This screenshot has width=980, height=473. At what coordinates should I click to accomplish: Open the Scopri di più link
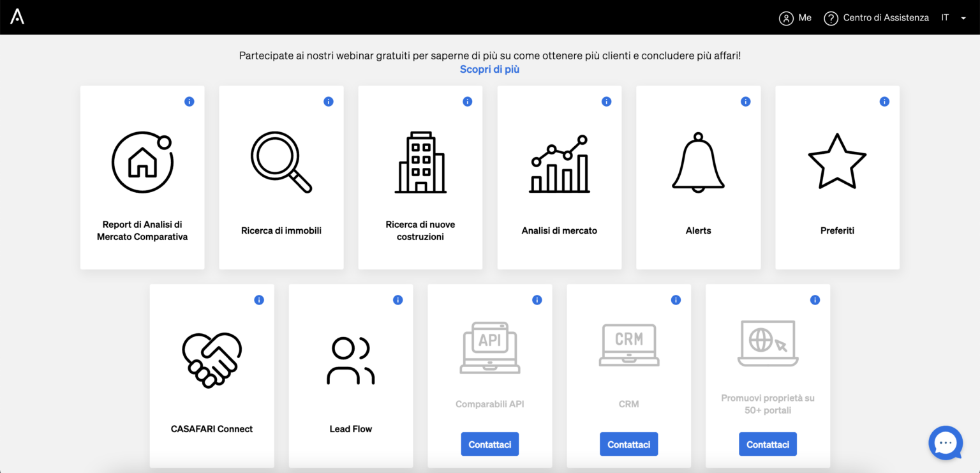489,69
